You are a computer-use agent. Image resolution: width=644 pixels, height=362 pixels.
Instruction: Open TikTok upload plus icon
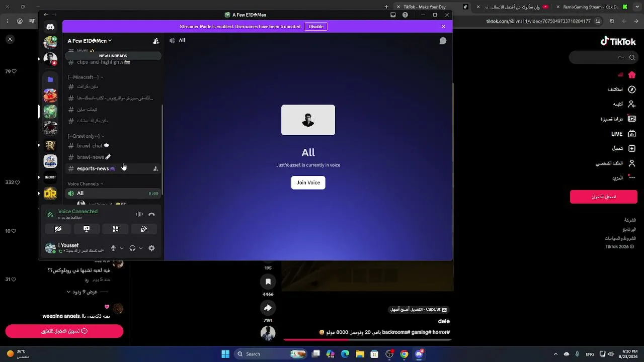(632, 149)
